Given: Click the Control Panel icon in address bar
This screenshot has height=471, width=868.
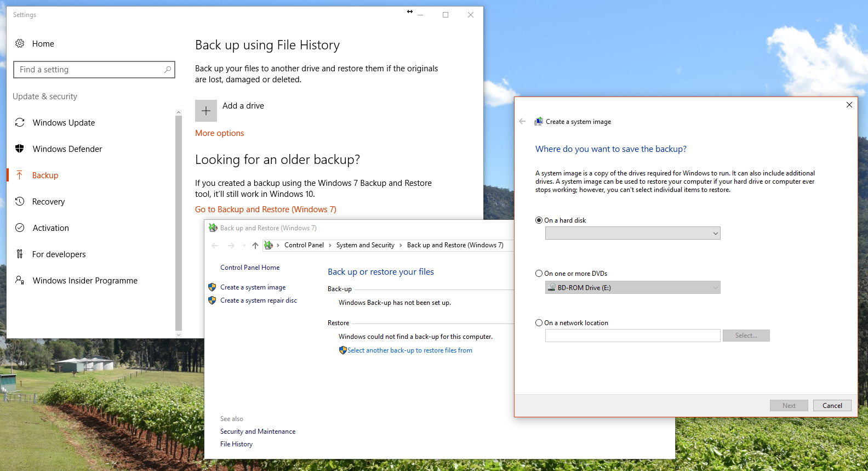Looking at the screenshot, I should (x=269, y=245).
